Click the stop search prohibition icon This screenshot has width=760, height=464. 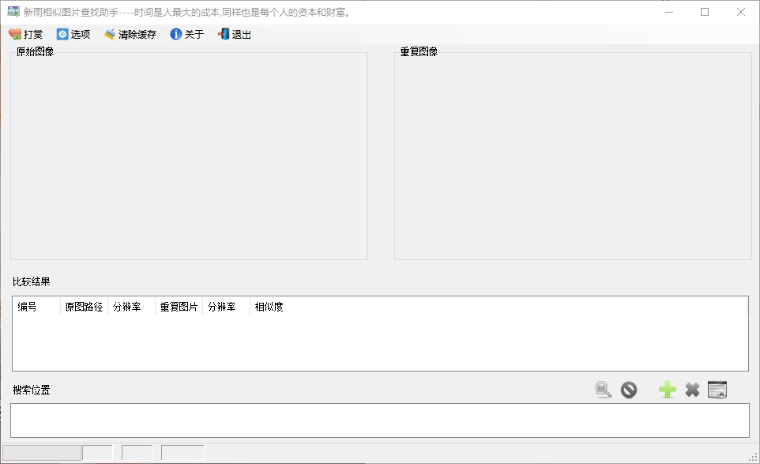(629, 390)
